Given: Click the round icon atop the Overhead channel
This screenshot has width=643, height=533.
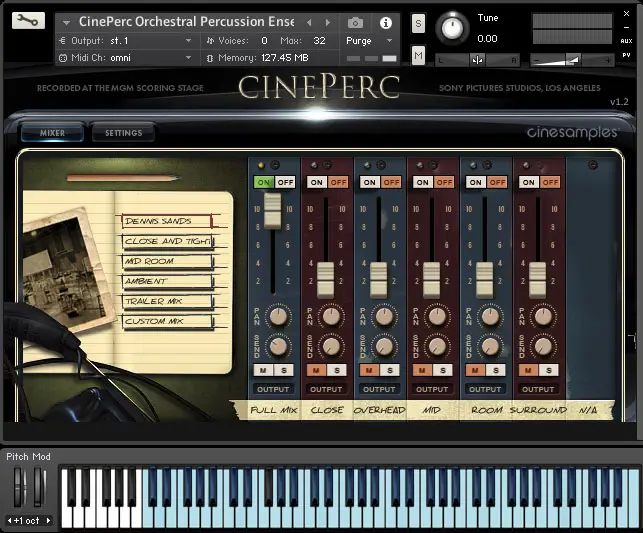Looking at the screenshot, I should pos(381,165).
